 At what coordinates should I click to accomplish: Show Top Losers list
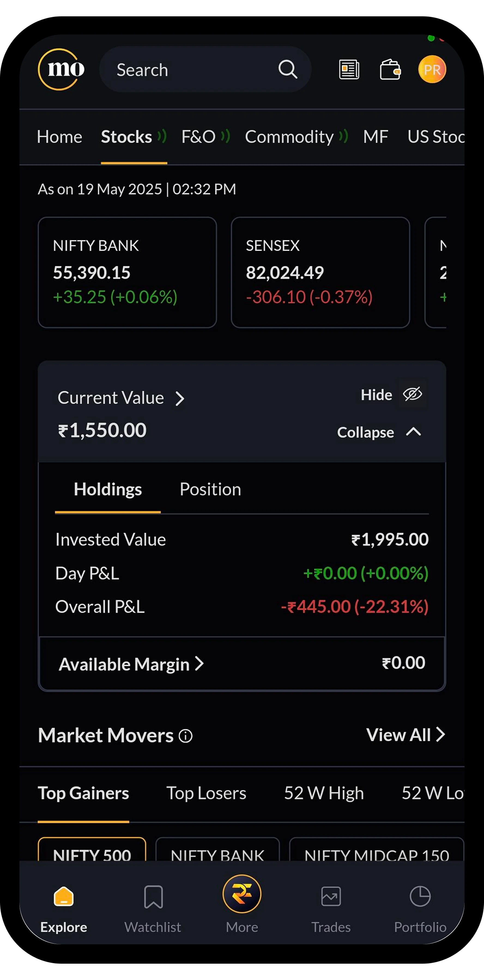tap(206, 794)
